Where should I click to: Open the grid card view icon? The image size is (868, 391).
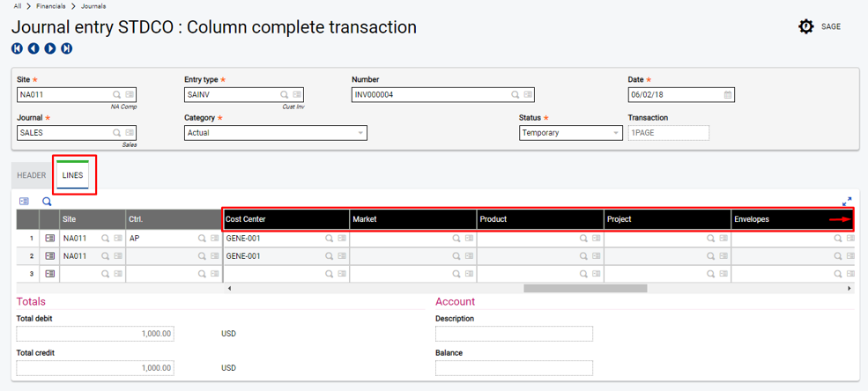[x=25, y=202]
